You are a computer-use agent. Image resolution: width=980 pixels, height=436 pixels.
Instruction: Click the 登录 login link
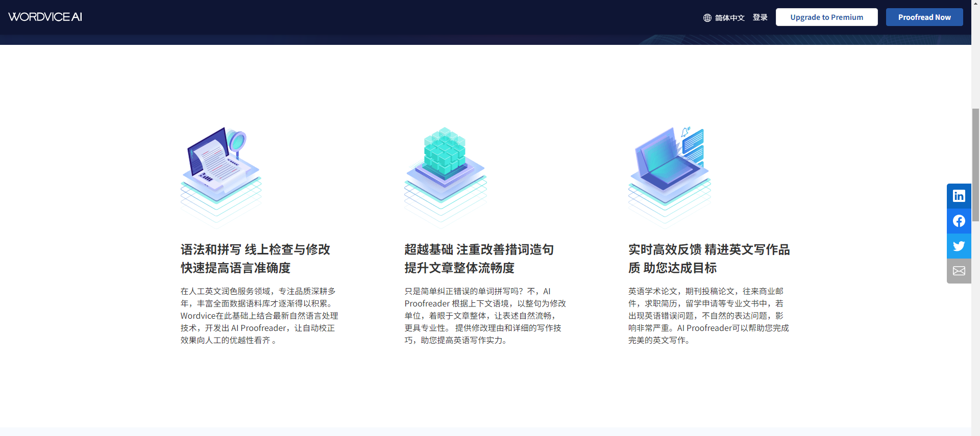click(x=760, y=17)
